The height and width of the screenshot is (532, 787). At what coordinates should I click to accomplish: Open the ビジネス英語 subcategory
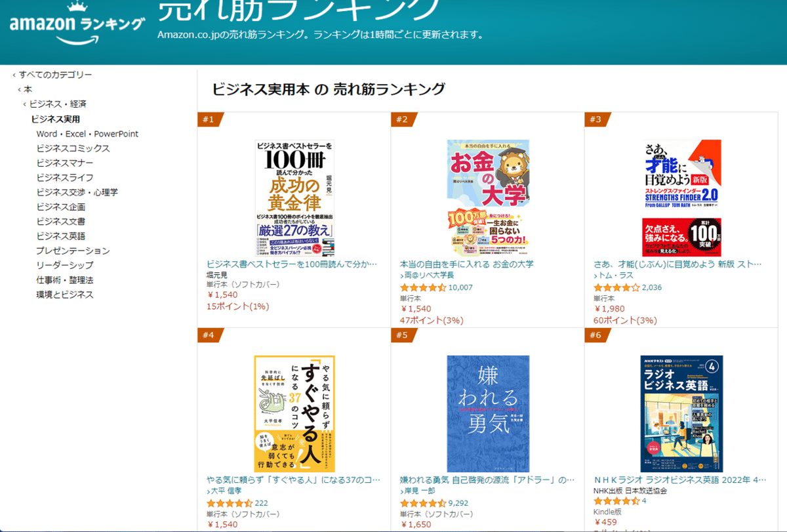[60, 236]
